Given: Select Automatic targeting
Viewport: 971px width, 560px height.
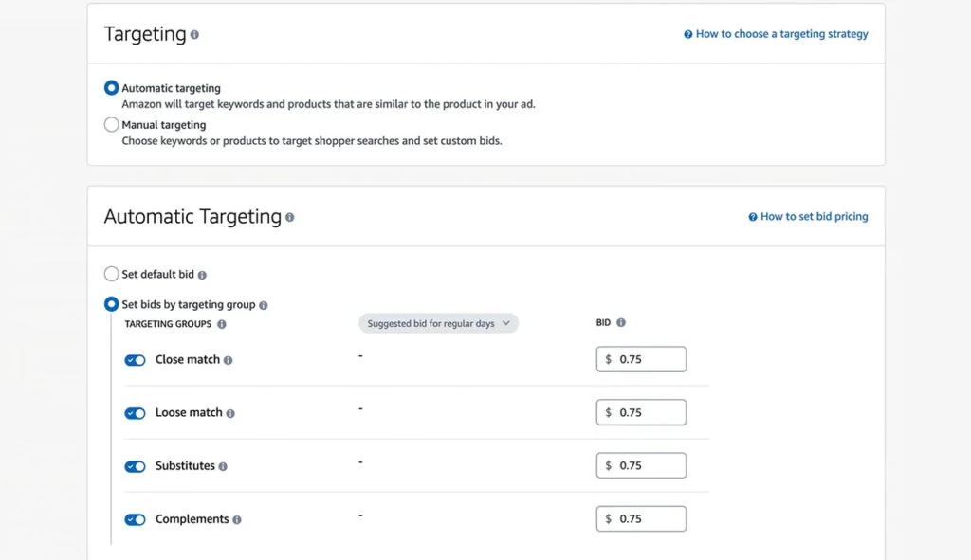Looking at the screenshot, I should 111,87.
